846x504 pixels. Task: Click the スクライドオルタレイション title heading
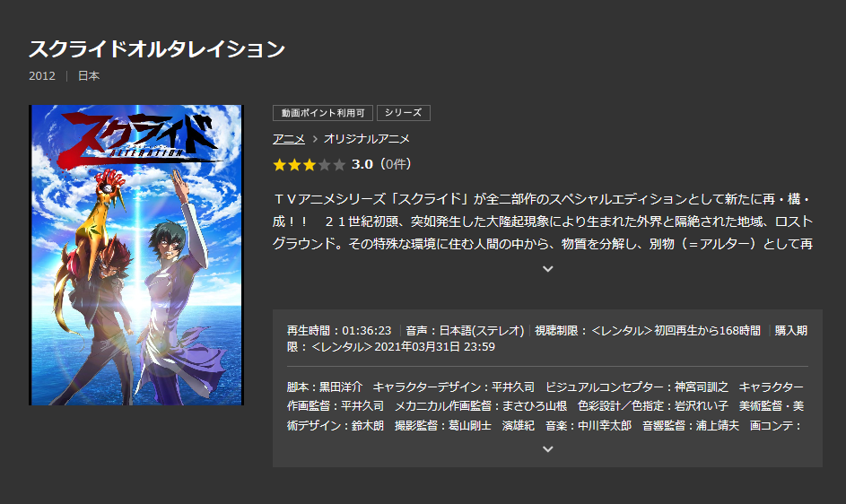(x=156, y=49)
